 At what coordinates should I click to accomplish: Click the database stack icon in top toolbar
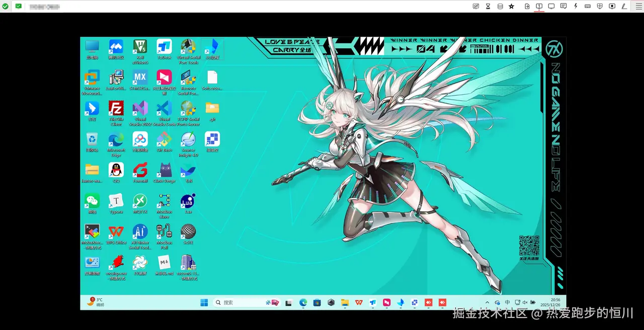(x=500, y=6)
